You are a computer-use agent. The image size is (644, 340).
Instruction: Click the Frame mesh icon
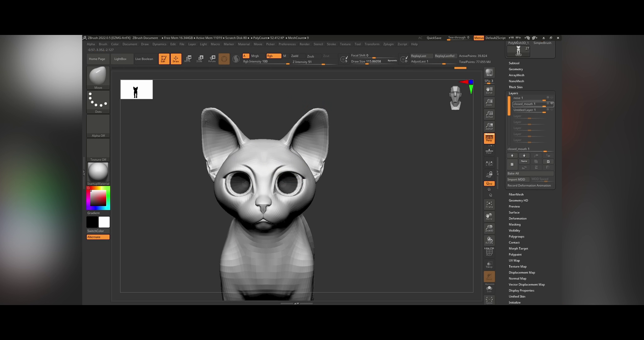489,205
